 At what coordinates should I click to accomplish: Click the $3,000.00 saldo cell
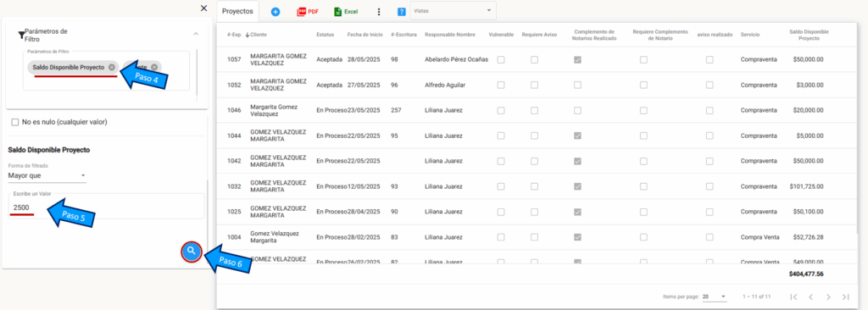pyautogui.click(x=810, y=85)
